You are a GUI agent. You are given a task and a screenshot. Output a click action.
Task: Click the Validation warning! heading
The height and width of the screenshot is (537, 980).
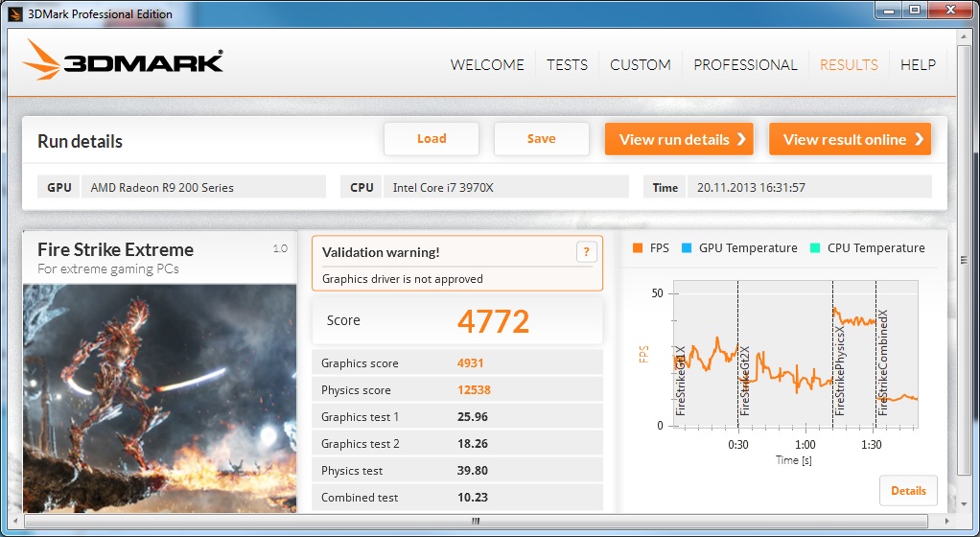pos(381,252)
